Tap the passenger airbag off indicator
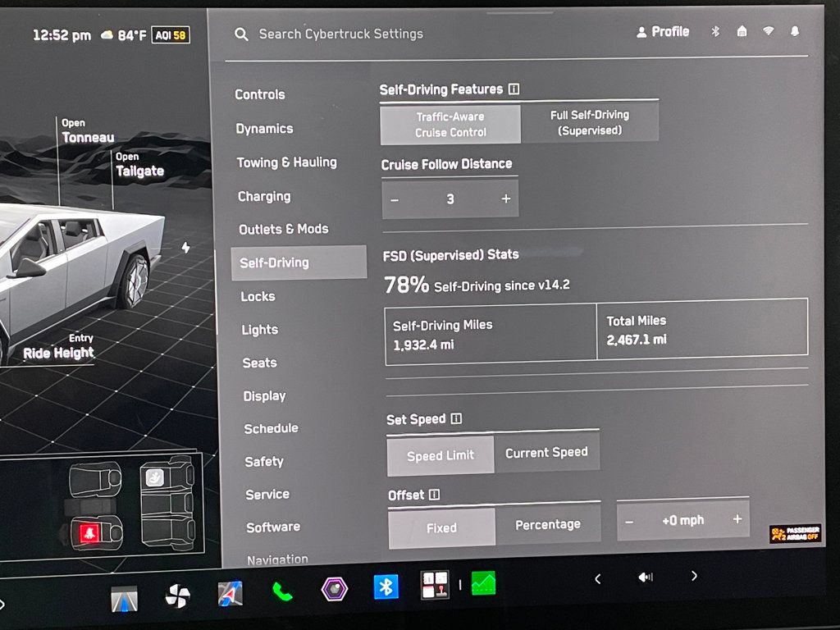Image resolution: width=840 pixels, height=630 pixels. pos(795,533)
